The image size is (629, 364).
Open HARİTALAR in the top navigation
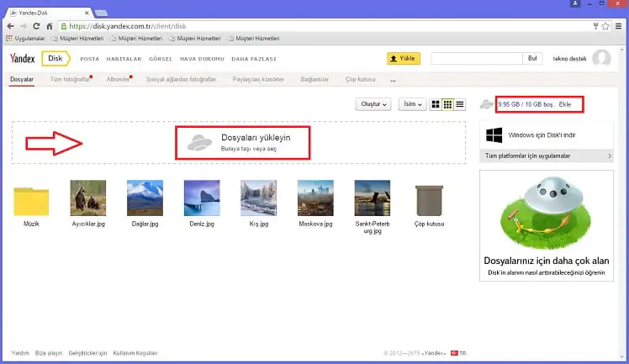[x=124, y=59]
